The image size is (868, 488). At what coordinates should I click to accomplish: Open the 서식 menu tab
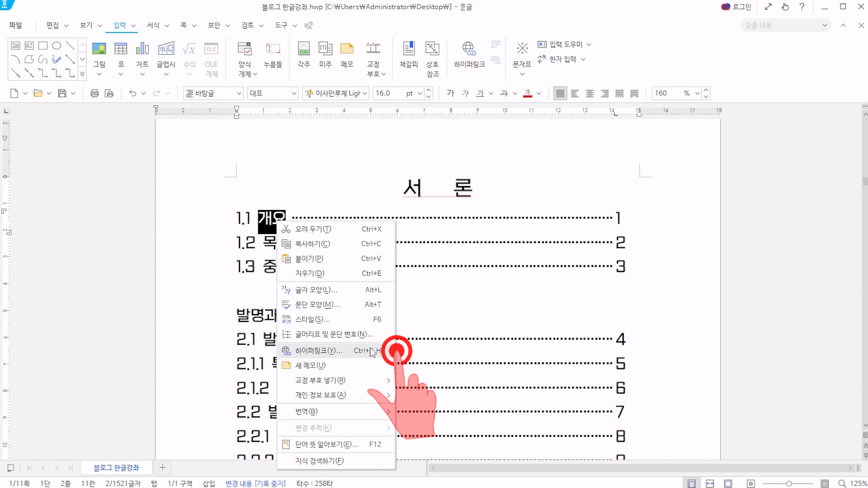pyautogui.click(x=153, y=25)
